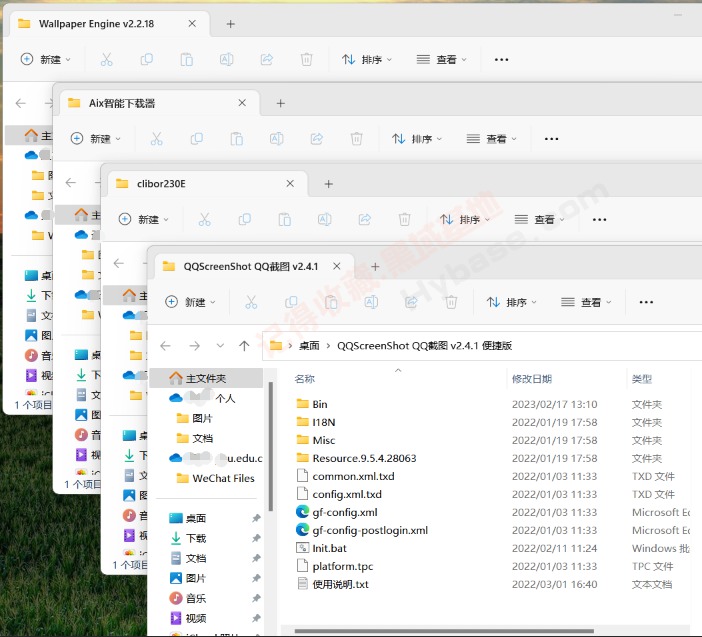Click Cut icon in QQScreenShot window toolbar
The image size is (702, 637).
click(x=251, y=303)
